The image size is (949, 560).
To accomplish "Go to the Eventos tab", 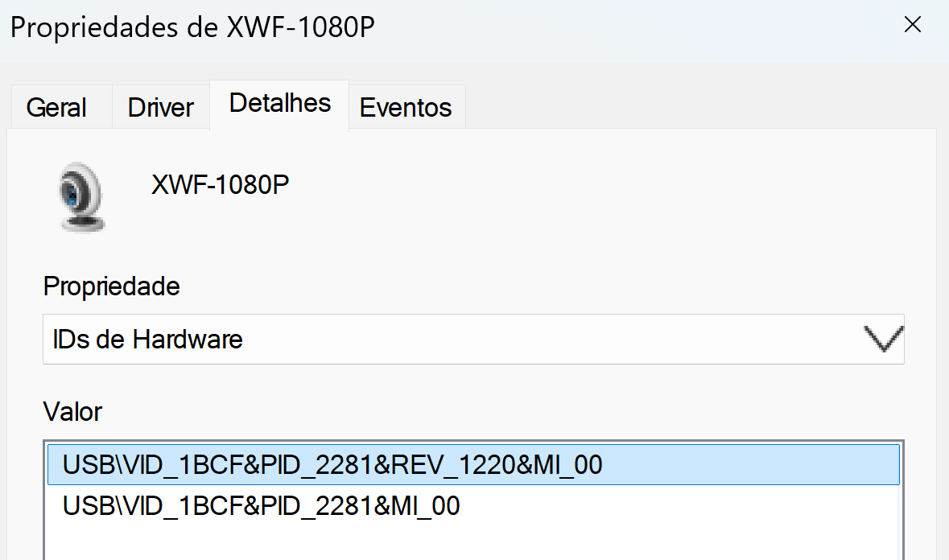I will point(406,107).
